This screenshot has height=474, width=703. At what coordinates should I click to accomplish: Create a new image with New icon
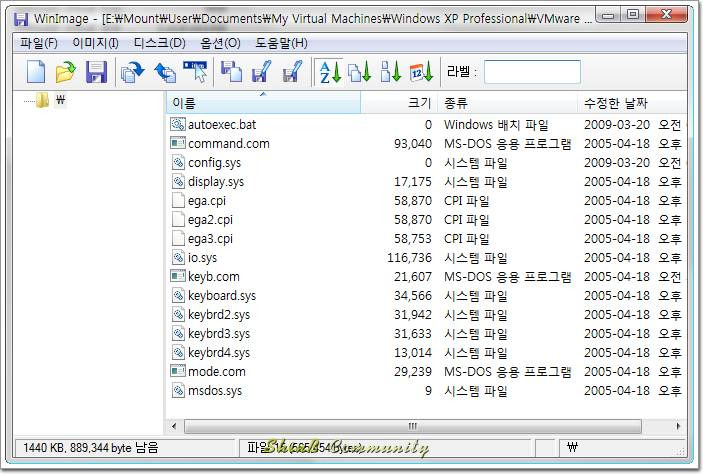click(x=36, y=72)
